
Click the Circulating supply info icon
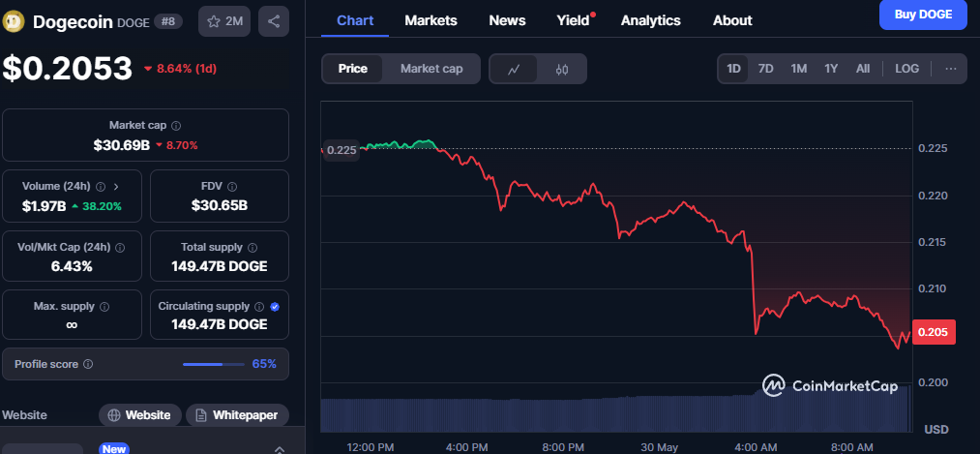(259, 307)
